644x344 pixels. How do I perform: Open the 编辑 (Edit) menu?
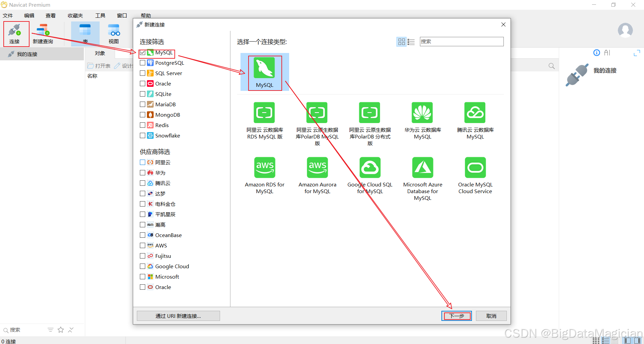pyautogui.click(x=29, y=15)
